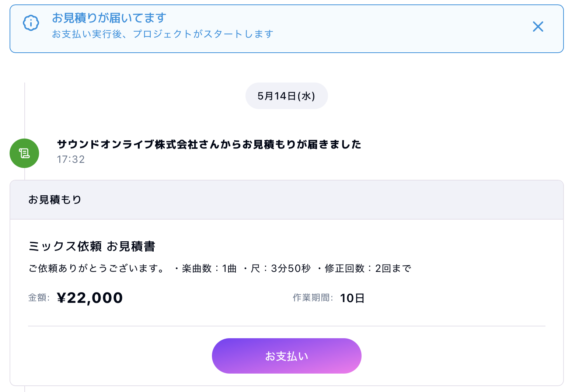572x392 pixels.
Task: Click the ミックス依頼 お見積書 title
Action: point(92,246)
